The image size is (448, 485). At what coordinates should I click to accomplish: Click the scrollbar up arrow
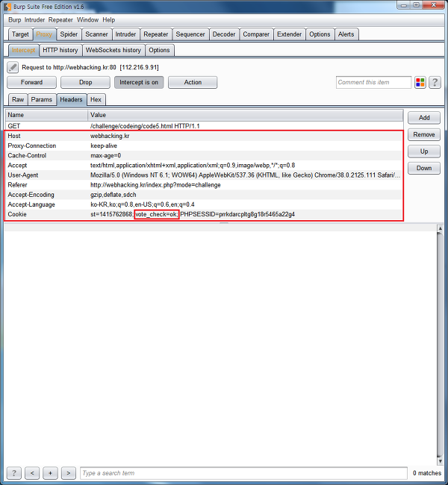pos(441,228)
